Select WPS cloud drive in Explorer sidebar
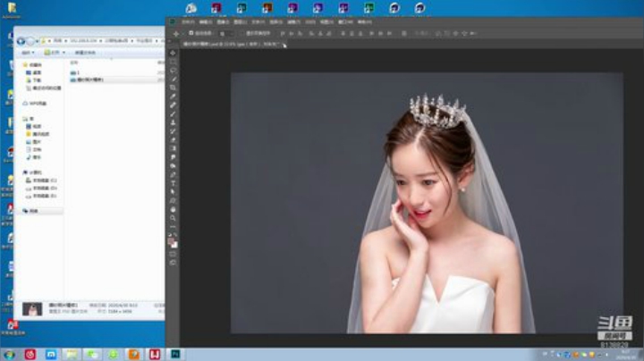The width and height of the screenshot is (644, 361). tap(35, 104)
